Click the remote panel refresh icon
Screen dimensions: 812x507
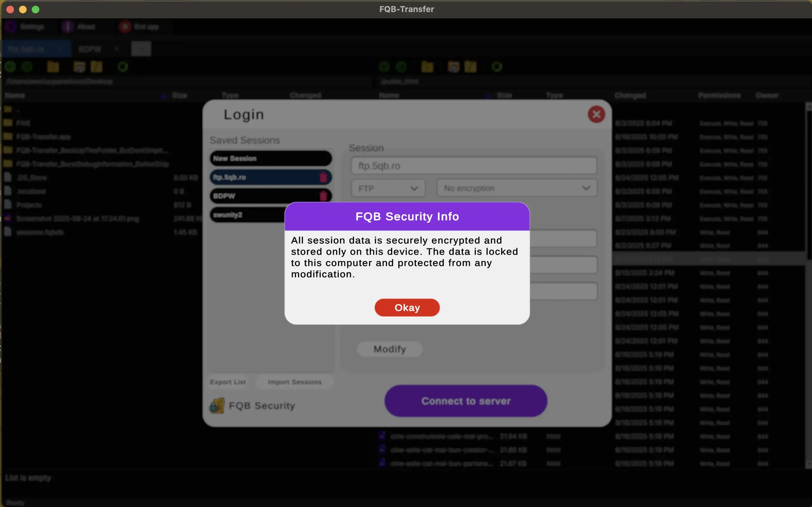tap(497, 67)
